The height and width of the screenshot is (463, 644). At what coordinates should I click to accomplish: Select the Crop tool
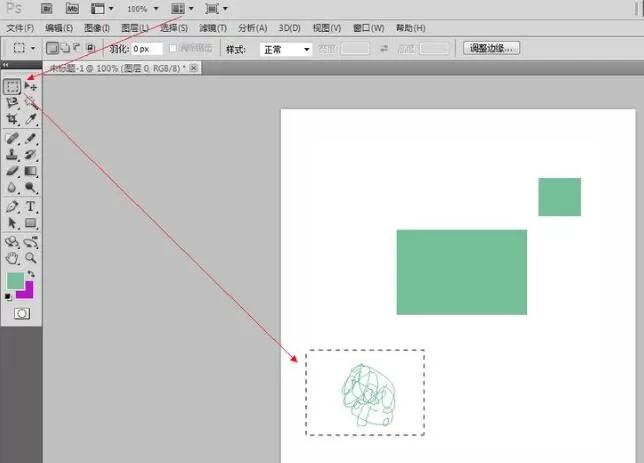click(12, 119)
